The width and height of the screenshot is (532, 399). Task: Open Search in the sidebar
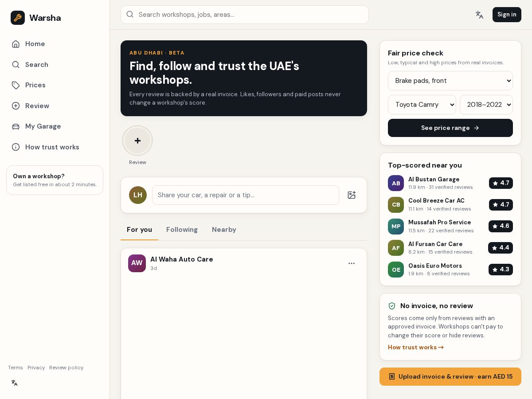point(55,65)
